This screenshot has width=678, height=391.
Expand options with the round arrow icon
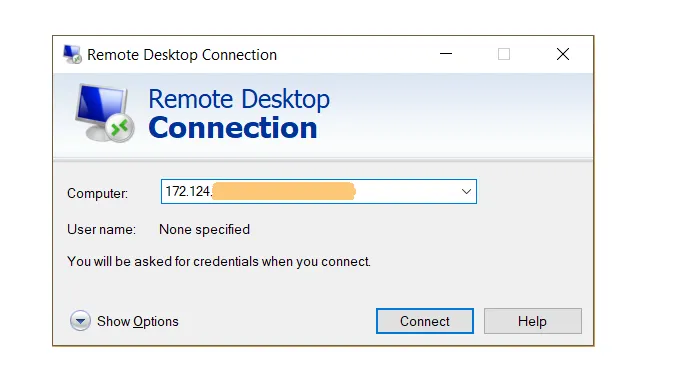point(80,321)
